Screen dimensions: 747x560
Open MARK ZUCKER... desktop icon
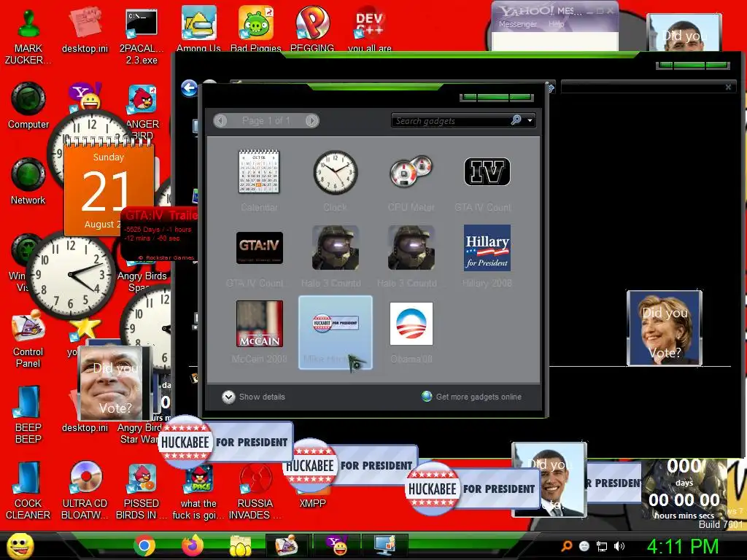(28, 36)
